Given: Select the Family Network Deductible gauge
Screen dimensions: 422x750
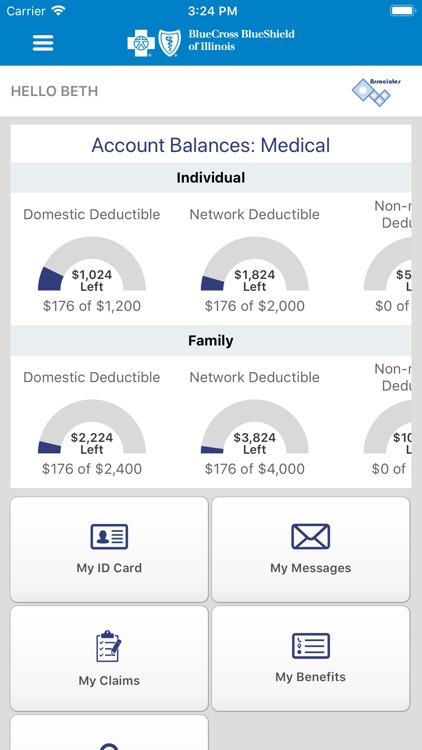Looking at the screenshot, I should click(x=255, y=427).
